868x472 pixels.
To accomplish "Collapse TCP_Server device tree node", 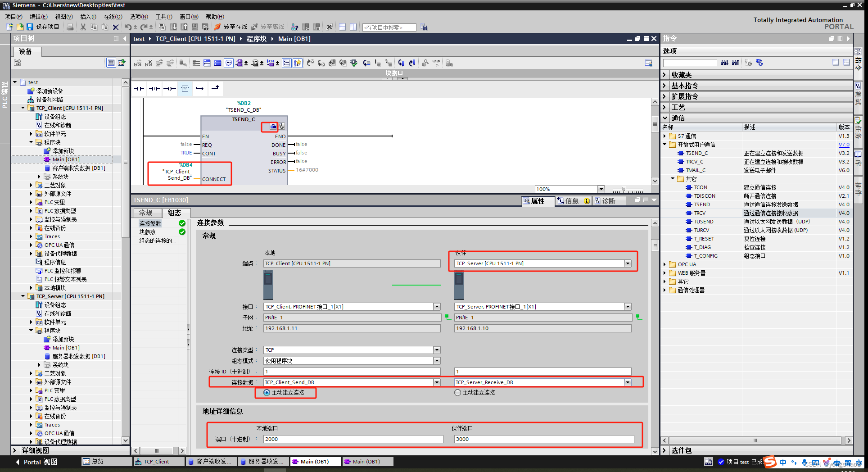I will (23, 296).
